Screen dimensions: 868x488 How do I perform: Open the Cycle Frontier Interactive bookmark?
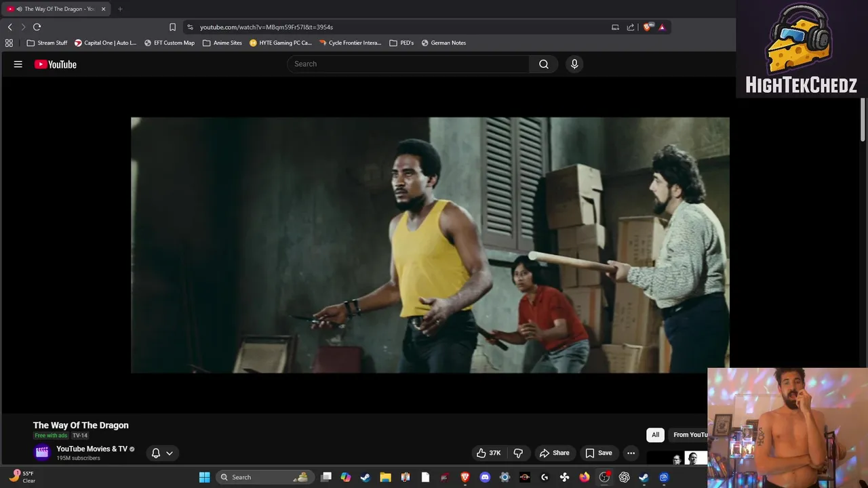[350, 43]
